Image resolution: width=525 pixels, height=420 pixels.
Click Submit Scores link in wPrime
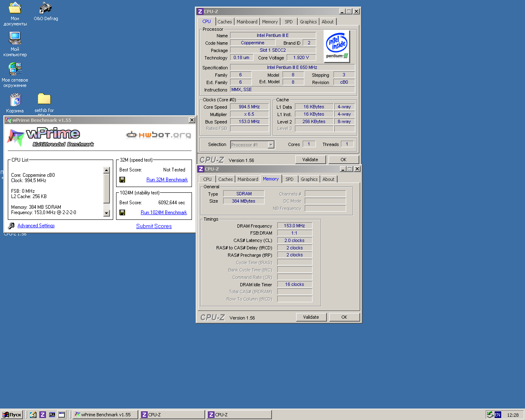coord(154,226)
